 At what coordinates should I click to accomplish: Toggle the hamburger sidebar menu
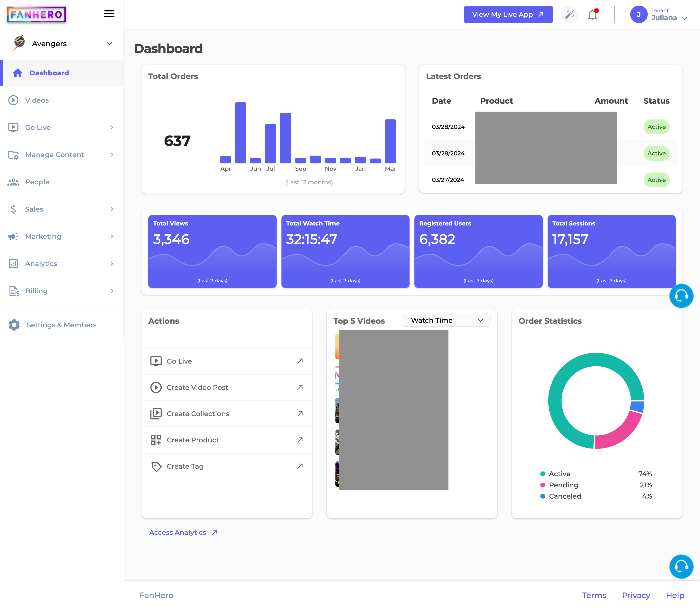(109, 14)
